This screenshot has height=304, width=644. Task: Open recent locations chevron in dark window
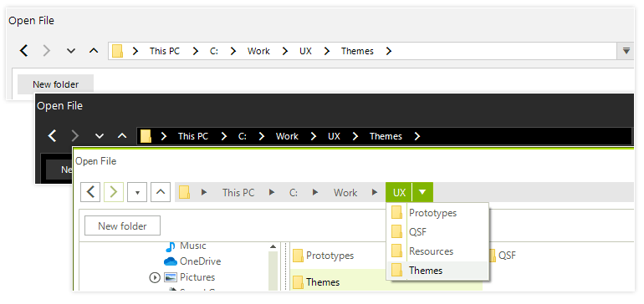point(100,136)
